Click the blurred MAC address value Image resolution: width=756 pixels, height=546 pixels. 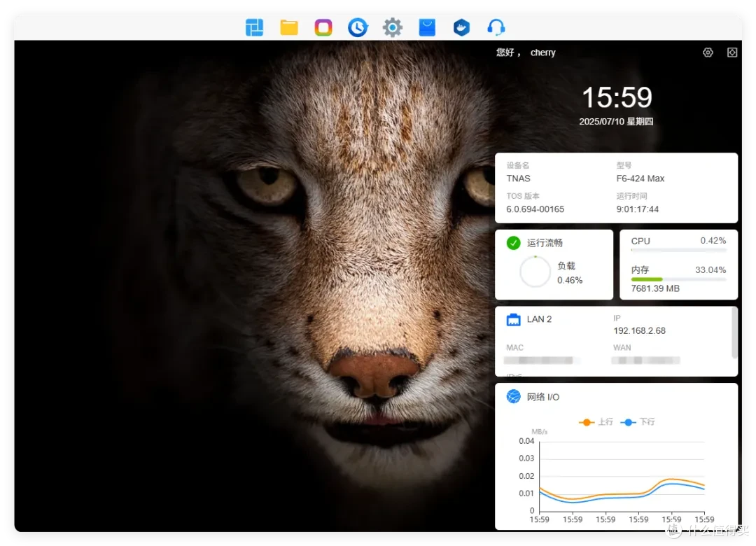coord(538,360)
